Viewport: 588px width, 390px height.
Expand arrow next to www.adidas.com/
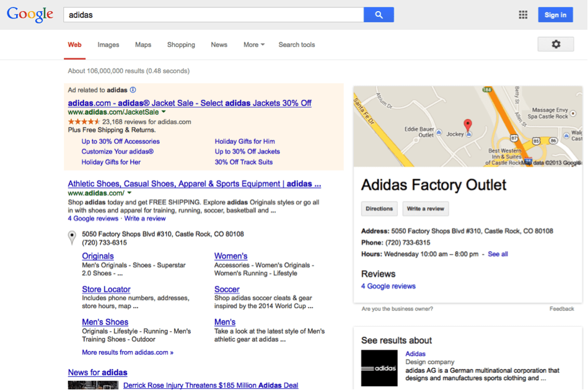[x=129, y=193]
